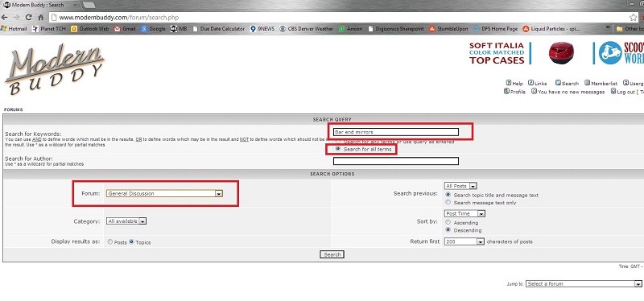Reload the page with the refresh icon
The width and height of the screenshot is (644, 301).
(x=29, y=18)
